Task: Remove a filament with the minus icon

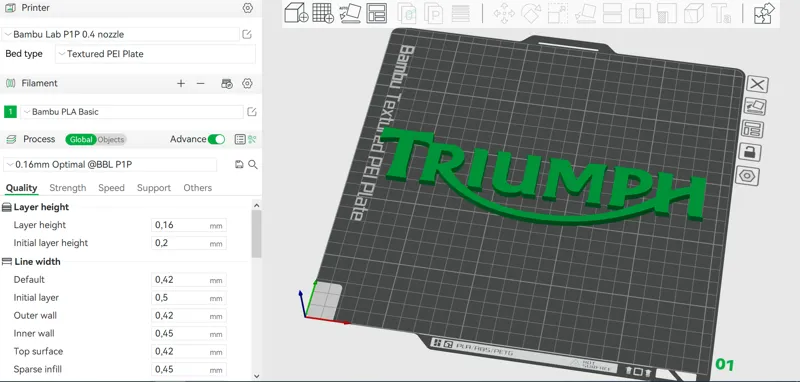Action: coord(201,83)
